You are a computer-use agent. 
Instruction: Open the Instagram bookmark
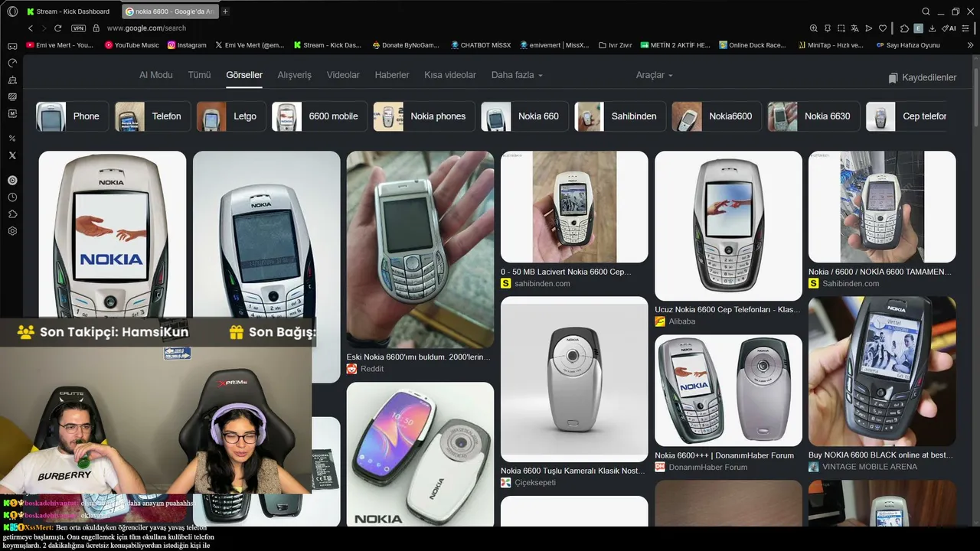pyautogui.click(x=187, y=45)
